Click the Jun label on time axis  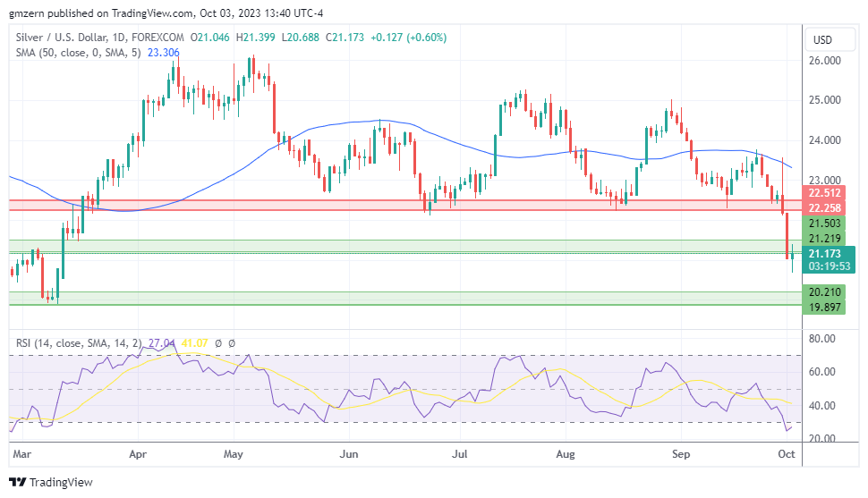(349, 454)
